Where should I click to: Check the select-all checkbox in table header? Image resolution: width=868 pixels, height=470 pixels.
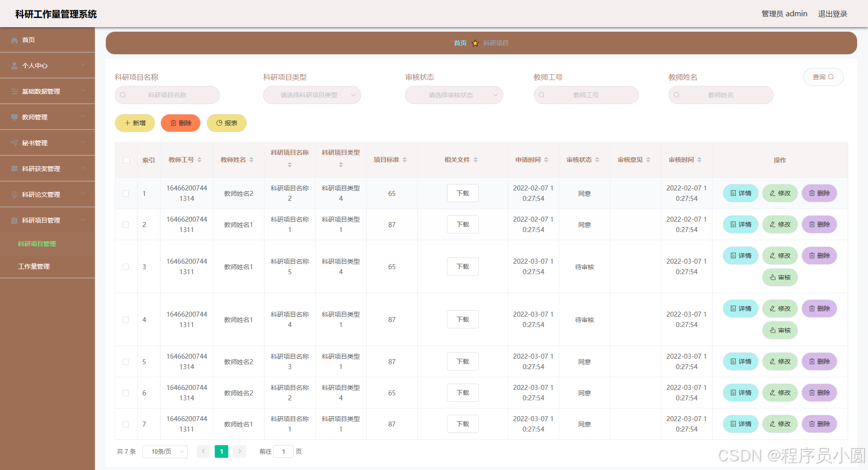pyautogui.click(x=126, y=160)
